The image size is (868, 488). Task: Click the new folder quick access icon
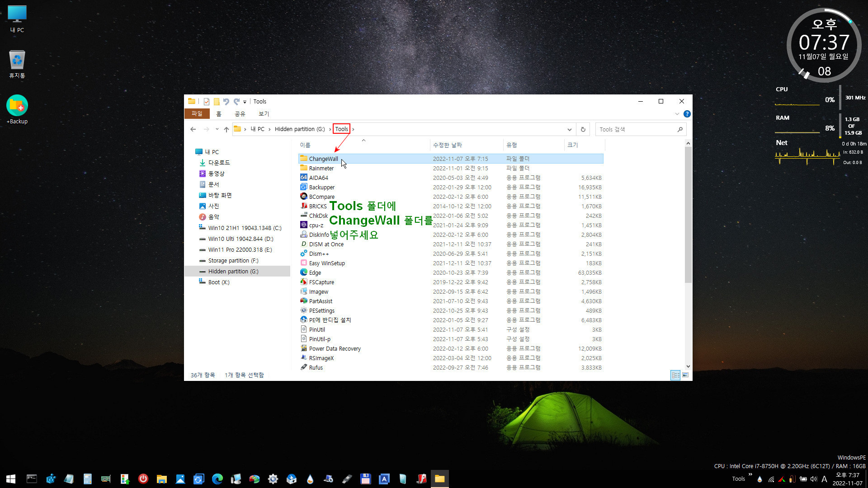click(x=217, y=102)
